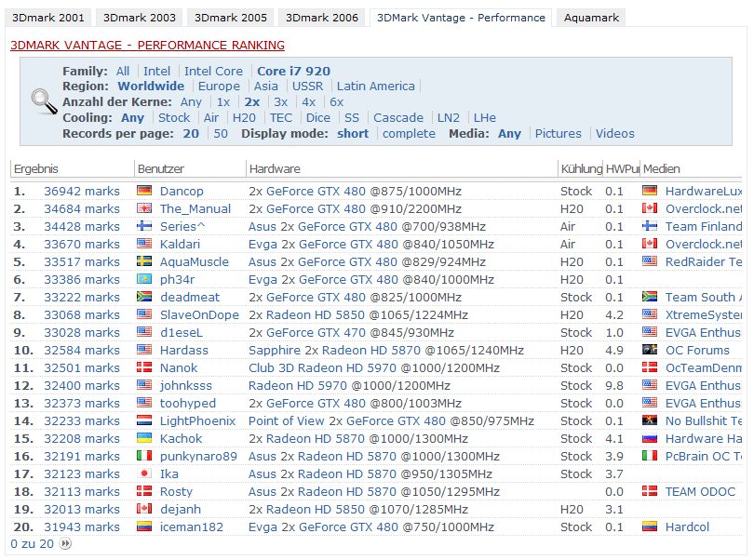Filter cooling by LN2

click(448, 118)
